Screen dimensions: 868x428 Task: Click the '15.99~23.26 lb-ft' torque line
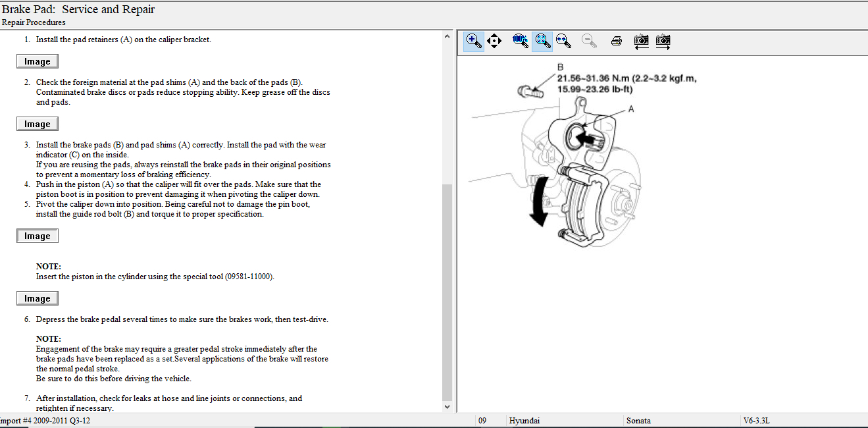tap(595, 89)
